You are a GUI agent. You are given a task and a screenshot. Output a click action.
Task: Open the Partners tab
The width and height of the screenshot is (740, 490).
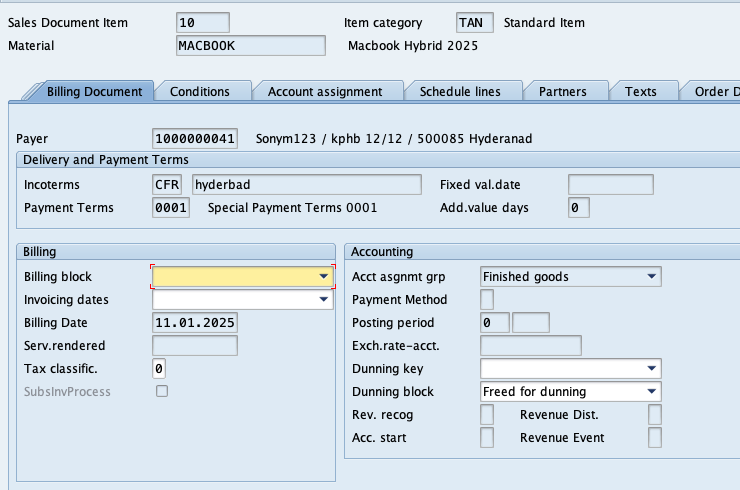pyautogui.click(x=563, y=91)
